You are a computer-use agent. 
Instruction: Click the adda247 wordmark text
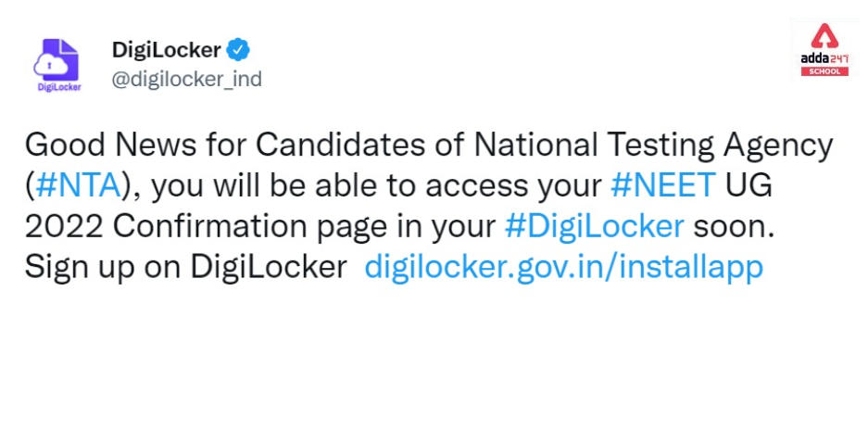click(x=824, y=58)
